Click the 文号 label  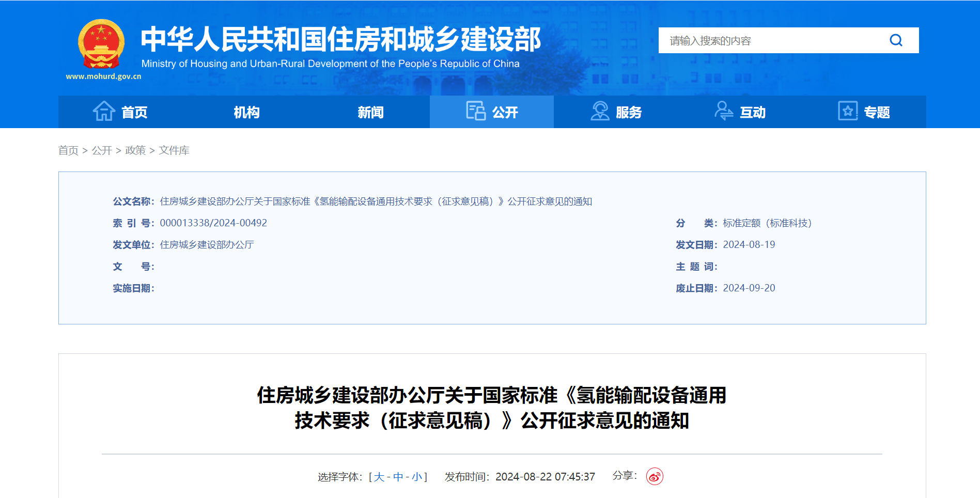point(133,267)
